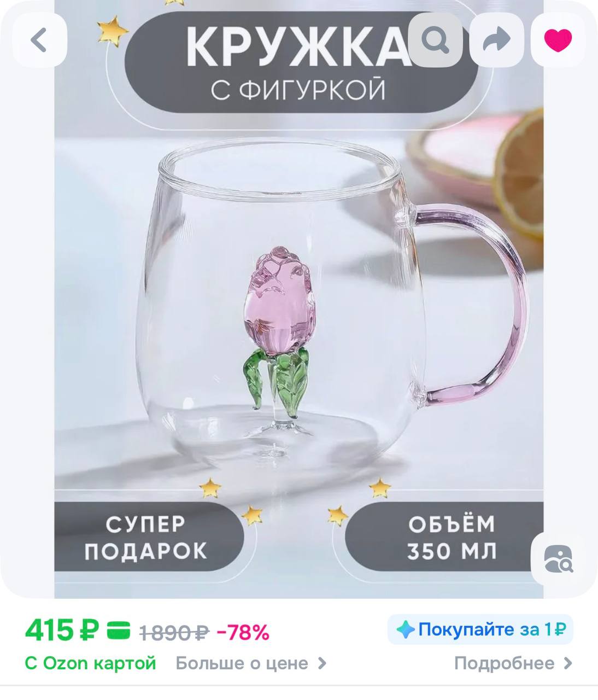Tap the КРУЖКА title banner in the photo
Screen dimensions: 598x700
coord(299,62)
